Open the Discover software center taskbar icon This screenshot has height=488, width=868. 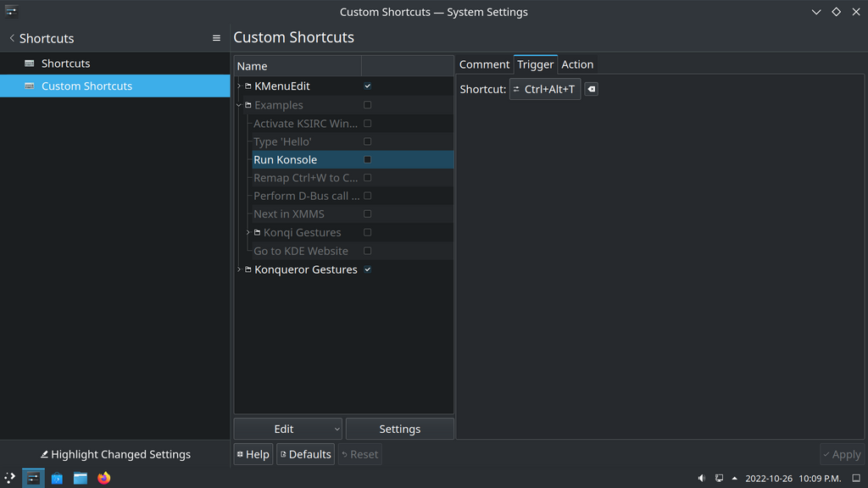[x=57, y=478]
